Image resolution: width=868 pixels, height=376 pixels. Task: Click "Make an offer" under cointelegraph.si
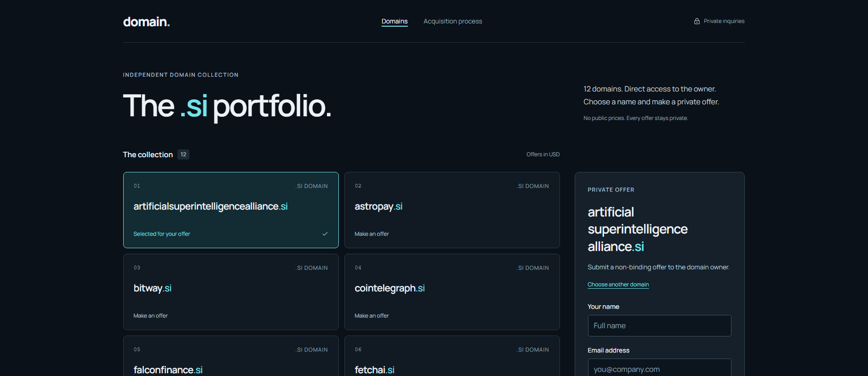(x=371, y=316)
